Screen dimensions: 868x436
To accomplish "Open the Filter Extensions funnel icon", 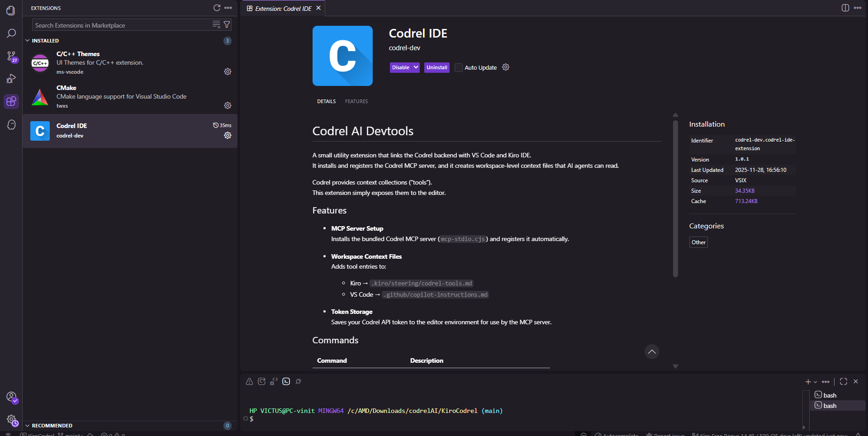I will click(227, 24).
